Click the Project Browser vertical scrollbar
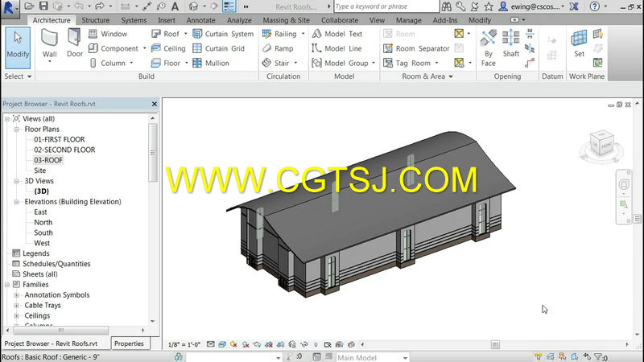This screenshot has height=362, width=644. click(x=153, y=153)
